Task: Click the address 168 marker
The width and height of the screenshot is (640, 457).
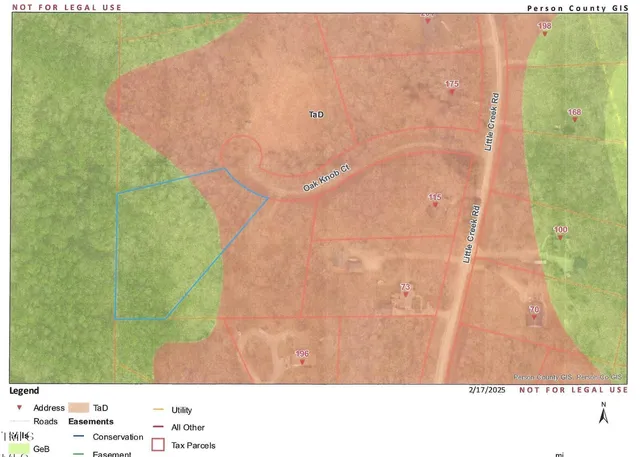Action: 574,114
